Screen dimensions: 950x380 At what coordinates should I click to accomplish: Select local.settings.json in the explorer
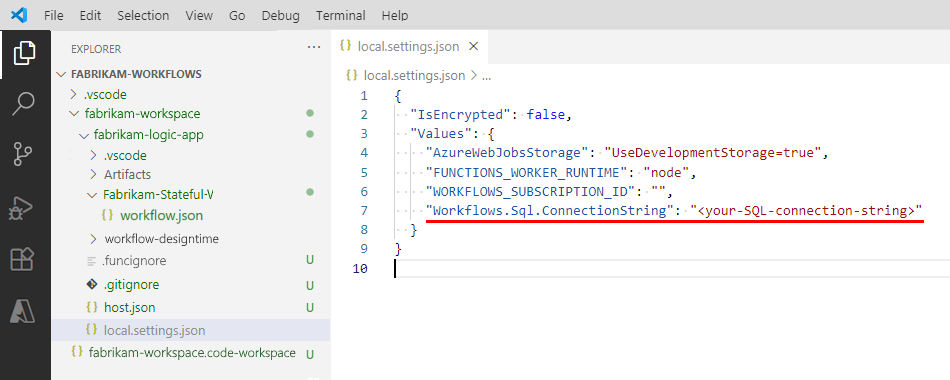coord(191,331)
